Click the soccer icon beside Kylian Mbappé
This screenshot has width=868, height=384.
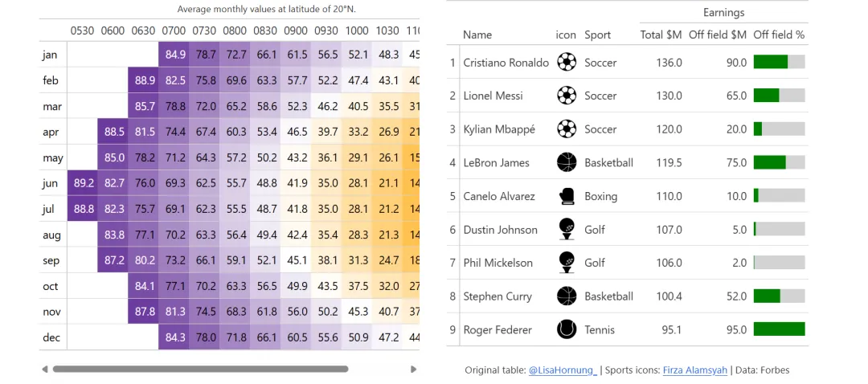(567, 129)
